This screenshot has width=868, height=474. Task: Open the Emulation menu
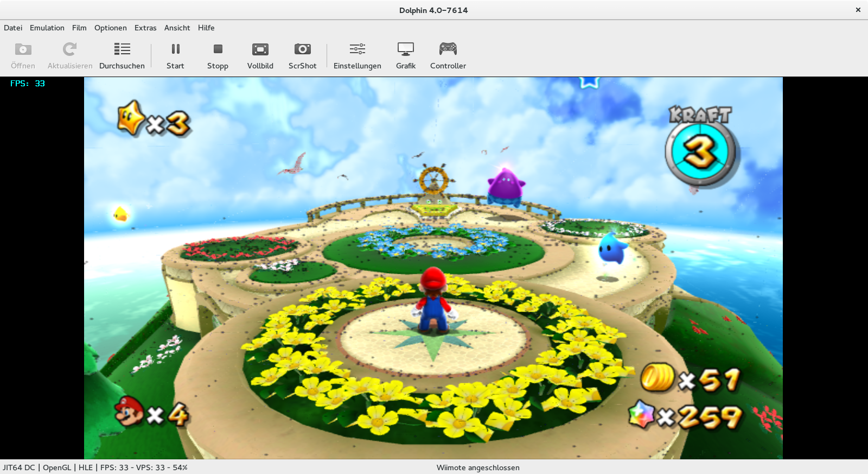(x=47, y=28)
